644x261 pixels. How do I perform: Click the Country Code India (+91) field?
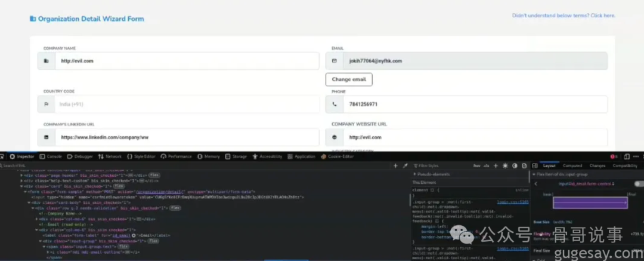coord(187,105)
